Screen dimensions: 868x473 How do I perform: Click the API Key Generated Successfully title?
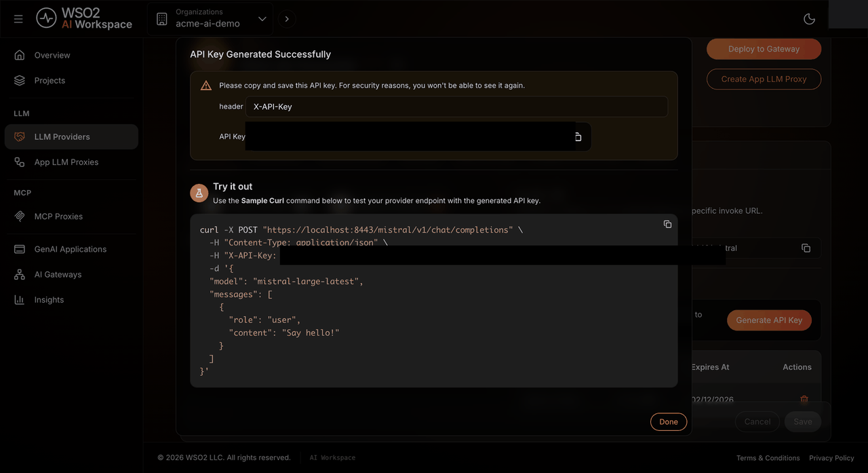click(x=260, y=54)
